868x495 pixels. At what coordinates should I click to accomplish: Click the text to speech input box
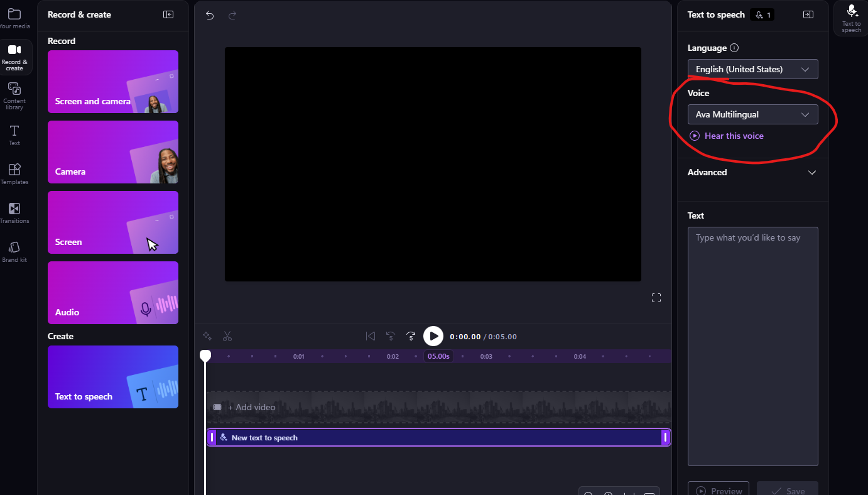tap(752, 346)
